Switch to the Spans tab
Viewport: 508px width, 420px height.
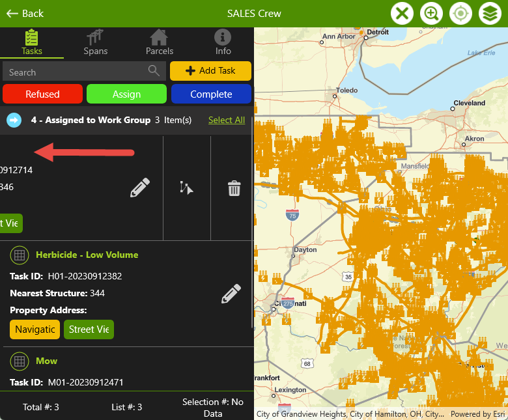coord(96,43)
